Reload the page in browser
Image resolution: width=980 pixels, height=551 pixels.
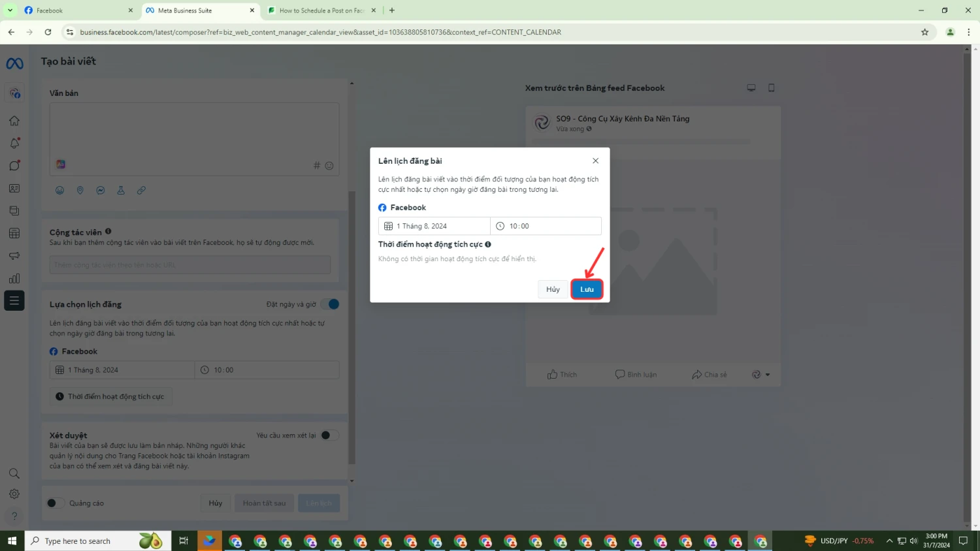point(48,32)
